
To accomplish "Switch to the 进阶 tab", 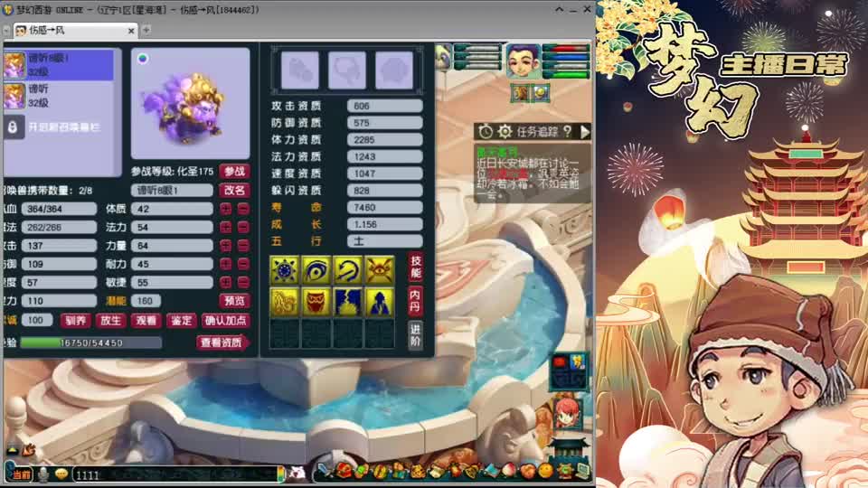I will pos(416,335).
